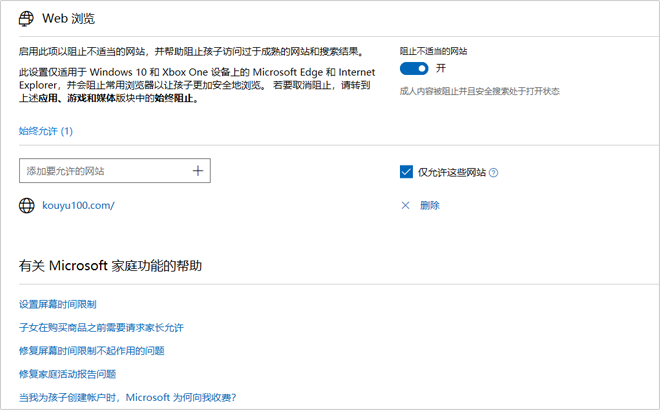Click the plus icon to add allowed website
This screenshot has width=660, height=410.
click(198, 170)
